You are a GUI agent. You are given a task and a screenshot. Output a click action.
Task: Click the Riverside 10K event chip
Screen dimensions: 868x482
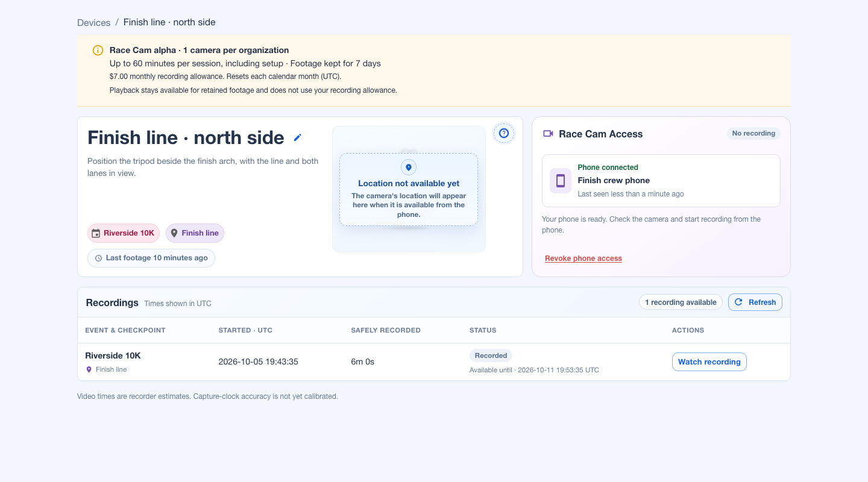click(124, 233)
